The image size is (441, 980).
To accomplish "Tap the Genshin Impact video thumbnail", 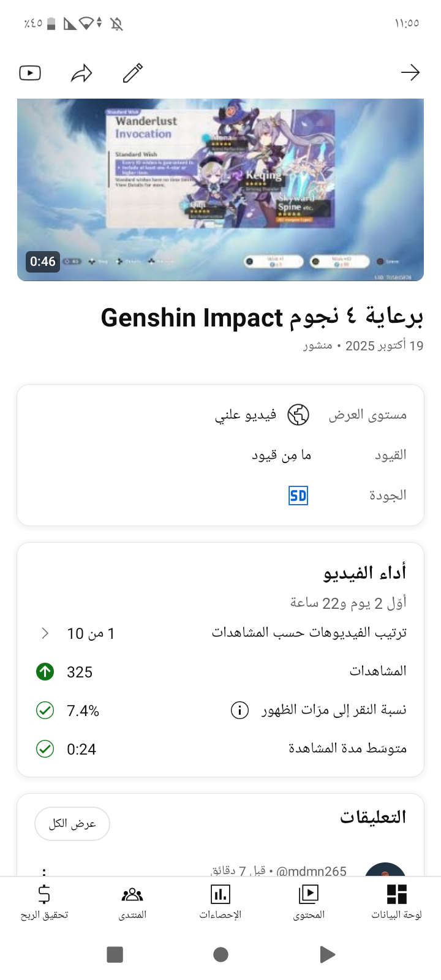I will (221, 190).
